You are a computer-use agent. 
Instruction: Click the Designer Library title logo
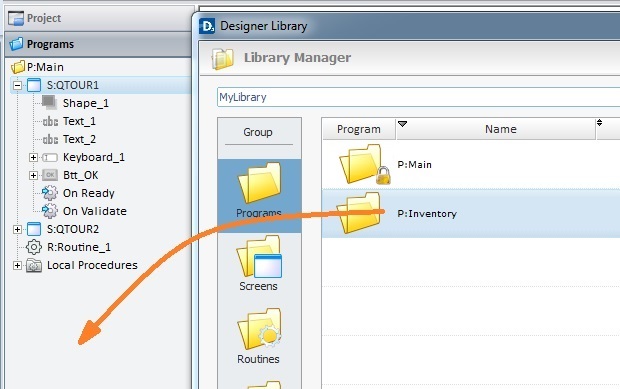[207, 26]
